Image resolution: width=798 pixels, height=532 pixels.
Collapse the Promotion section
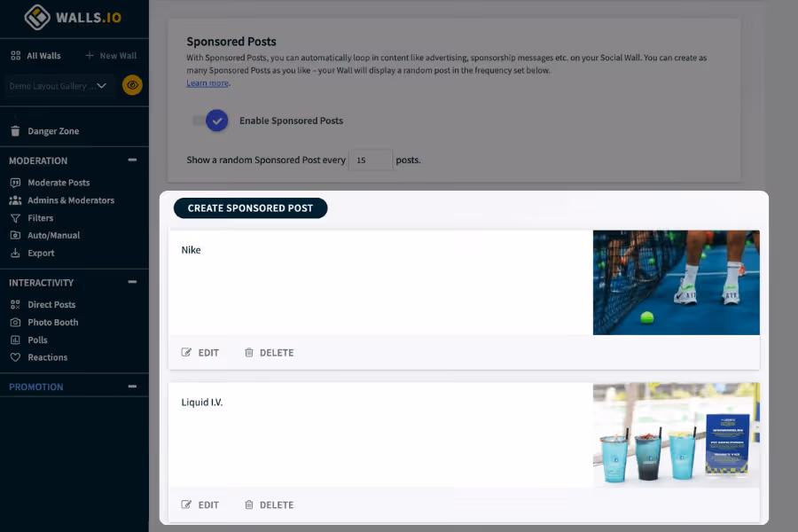click(x=132, y=387)
